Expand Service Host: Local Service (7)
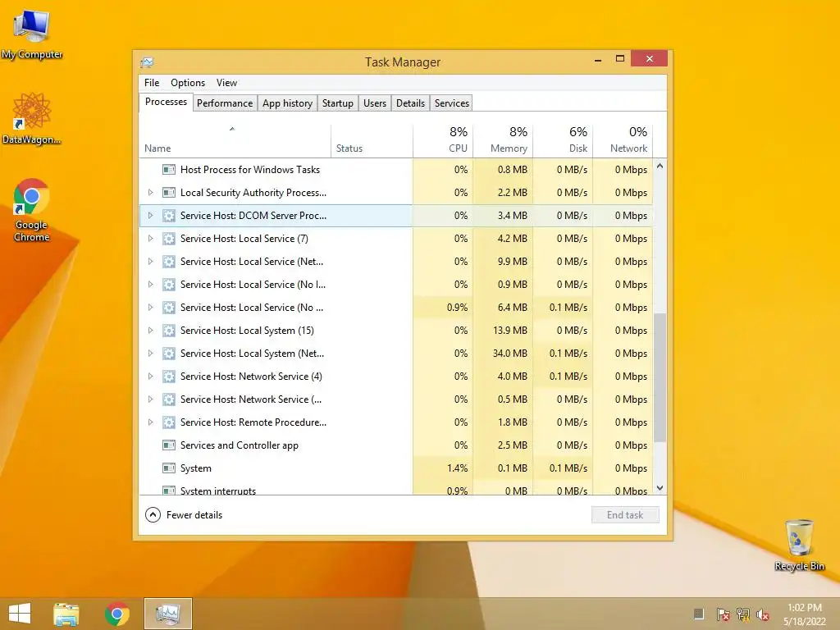Viewport: 840px width, 630px height. pos(151,239)
